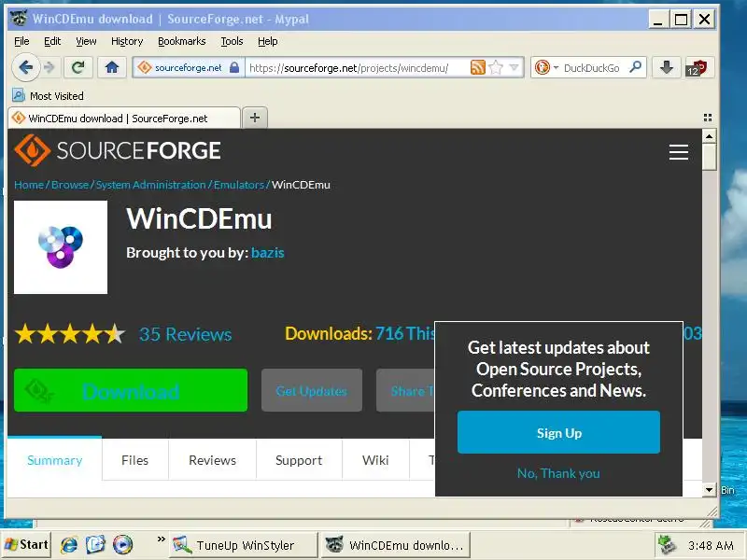Click the WinCDEmu project disc thumbnail
The width and height of the screenshot is (747, 560).
[61, 247]
